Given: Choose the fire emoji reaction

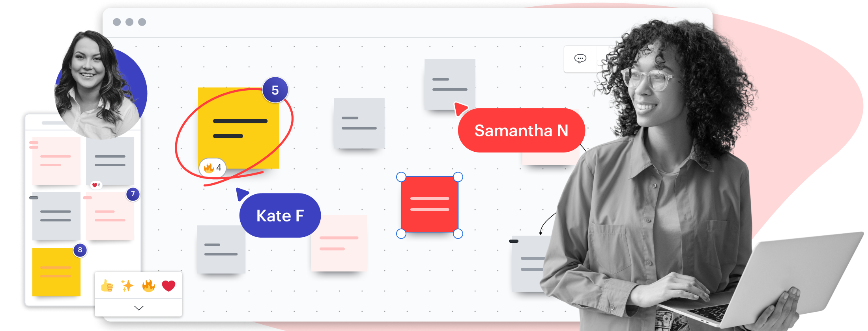Looking at the screenshot, I should [x=148, y=286].
